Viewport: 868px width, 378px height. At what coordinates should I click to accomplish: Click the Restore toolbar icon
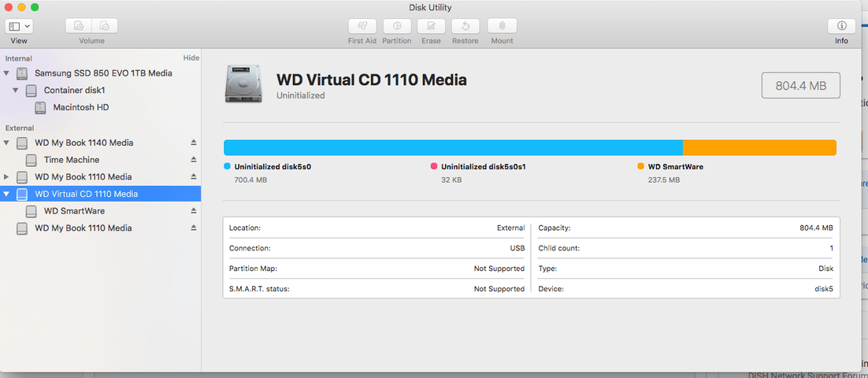click(x=465, y=26)
